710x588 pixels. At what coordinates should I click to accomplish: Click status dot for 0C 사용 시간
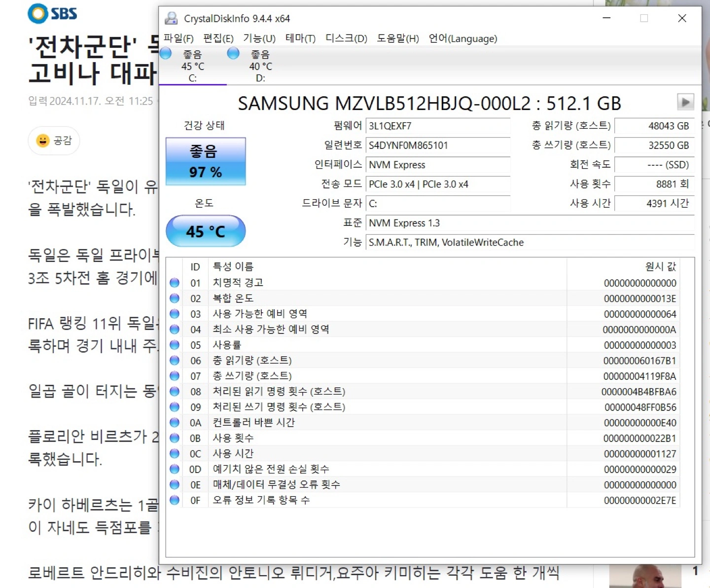point(175,453)
